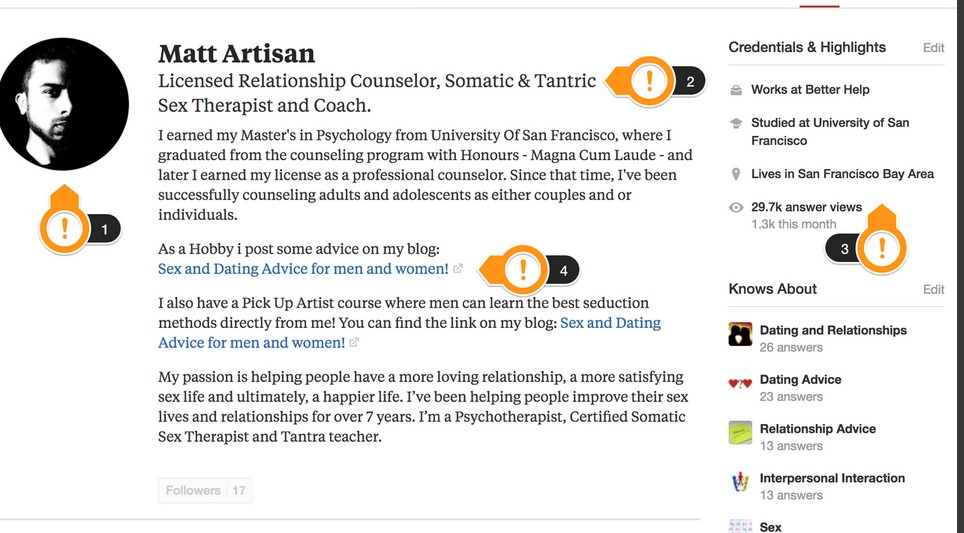The height and width of the screenshot is (533, 964).
Task: Click the eye icon beside answer views
Action: (x=736, y=208)
